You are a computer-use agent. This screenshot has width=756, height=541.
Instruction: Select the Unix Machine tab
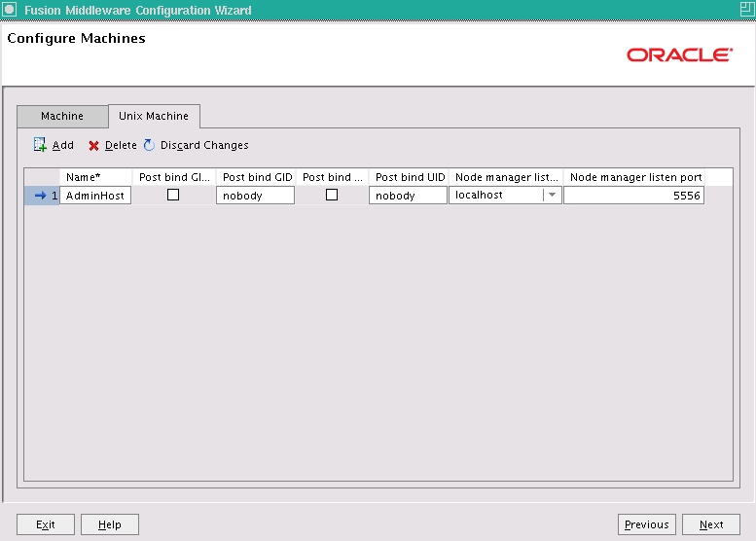[154, 116]
